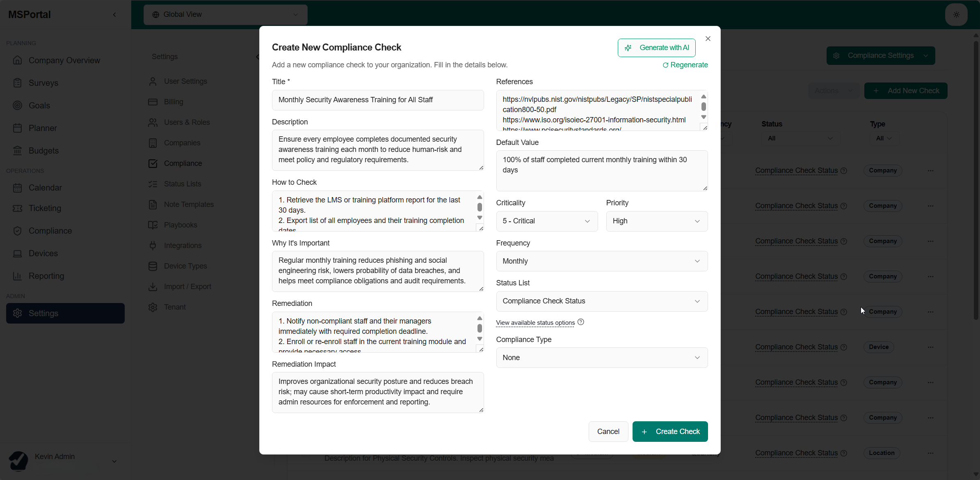Collapse the MSPortal sidebar arrow
Viewport: 980px width, 480px height.
(x=114, y=15)
